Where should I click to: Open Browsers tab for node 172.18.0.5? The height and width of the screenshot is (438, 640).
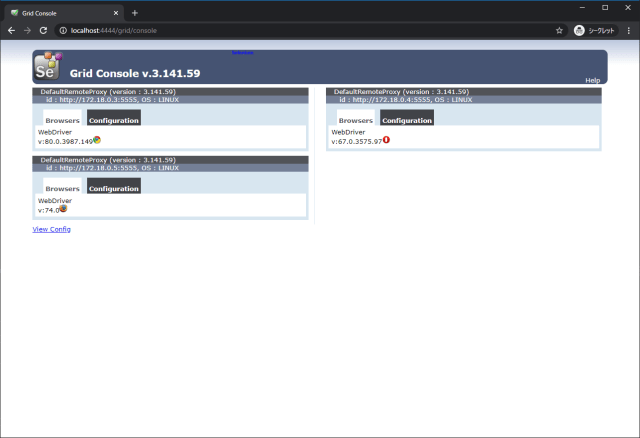click(x=62, y=186)
